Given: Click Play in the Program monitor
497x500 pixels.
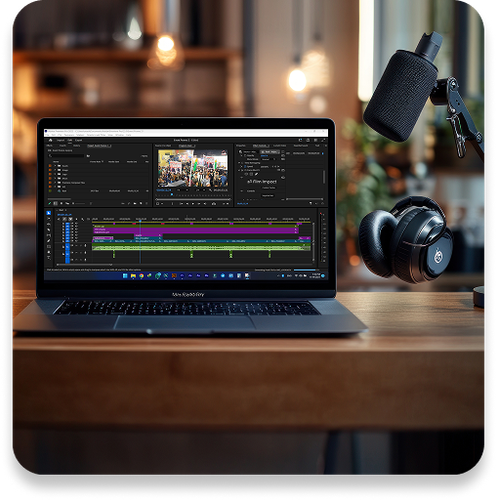Looking at the screenshot, I should coord(193,204).
